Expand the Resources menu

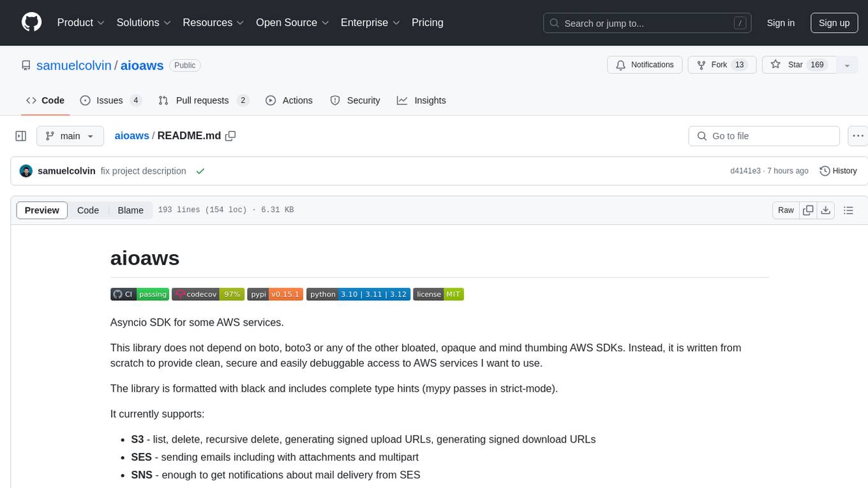[x=213, y=22]
